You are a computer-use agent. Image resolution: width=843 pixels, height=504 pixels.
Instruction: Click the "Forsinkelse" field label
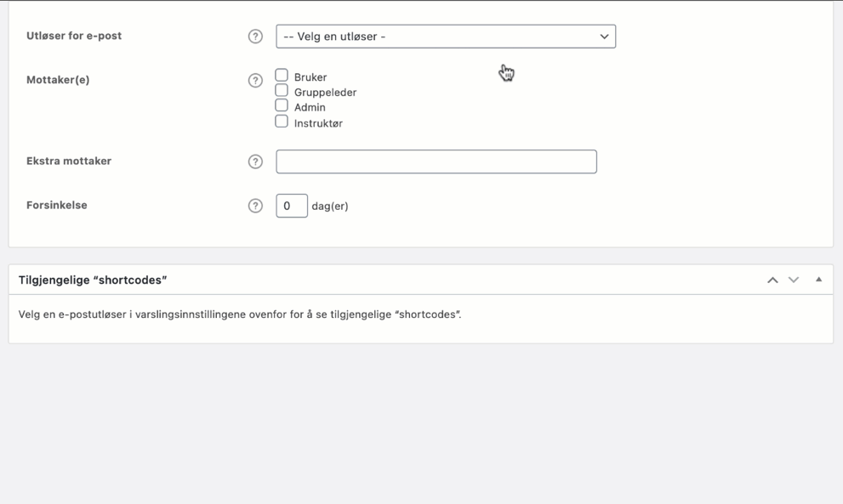(57, 205)
